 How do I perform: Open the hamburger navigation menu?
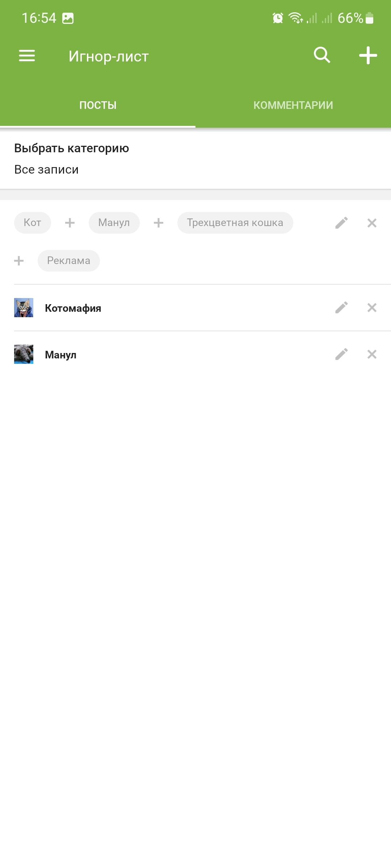click(x=27, y=56)
